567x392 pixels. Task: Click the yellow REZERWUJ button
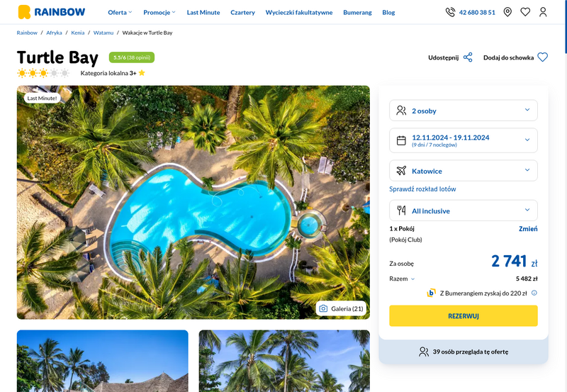tap(464, 315)
